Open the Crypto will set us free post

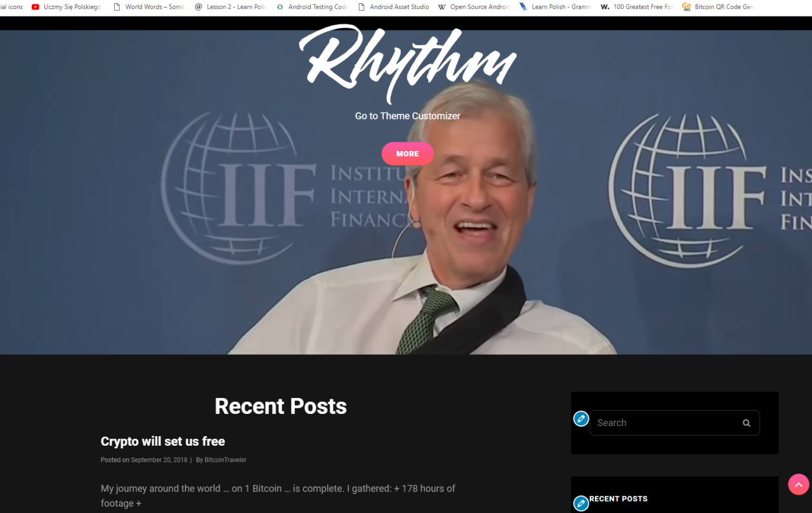pos(163,441)
